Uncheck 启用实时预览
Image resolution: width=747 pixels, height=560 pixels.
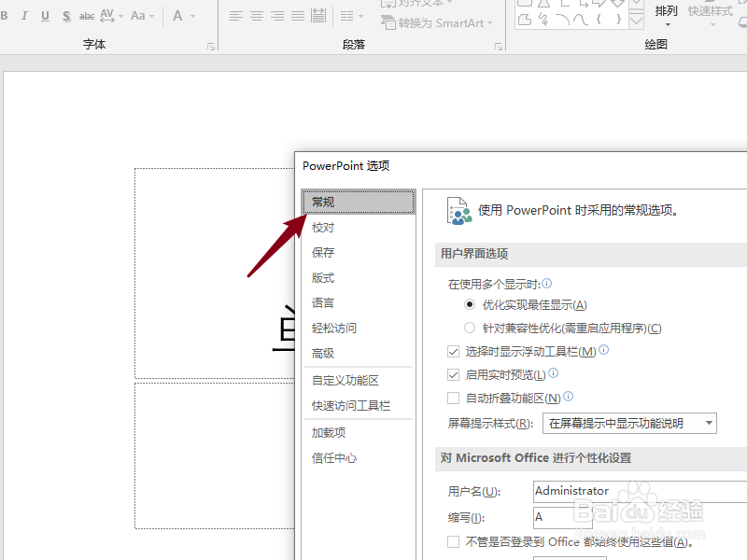pyautogui.click(x=454, y=375)
